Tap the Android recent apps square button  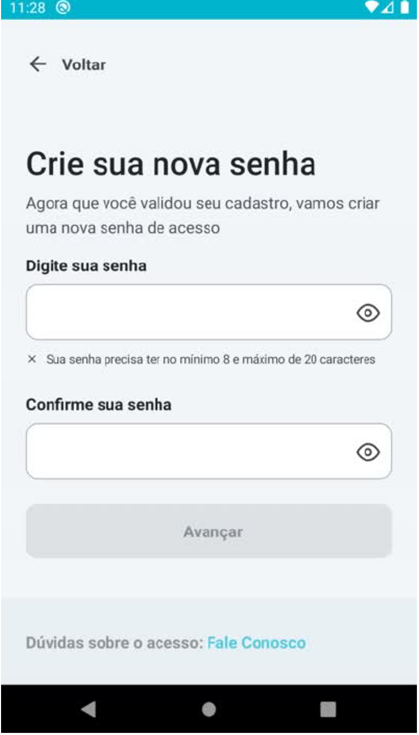[328, 709]
